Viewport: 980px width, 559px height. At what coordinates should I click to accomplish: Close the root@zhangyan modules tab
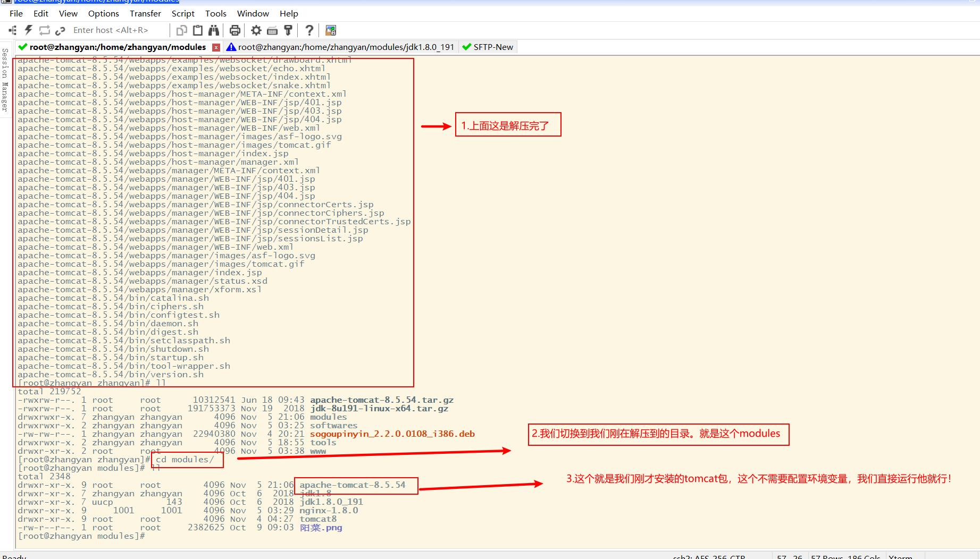point(216,47)
